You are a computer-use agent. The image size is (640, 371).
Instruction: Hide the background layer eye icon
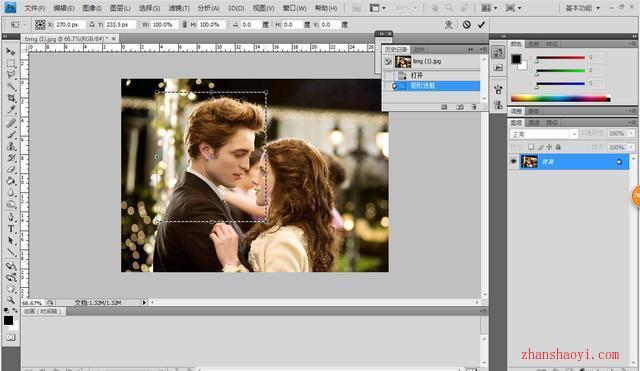(513, 162)
